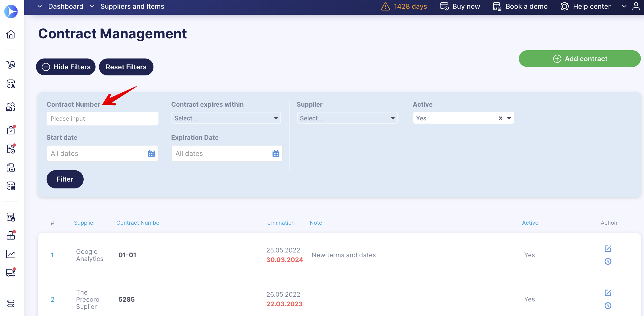The image size is (644, 316).
Task: Open Expiration Date calendar icon
Action: (x=276, y=154)
